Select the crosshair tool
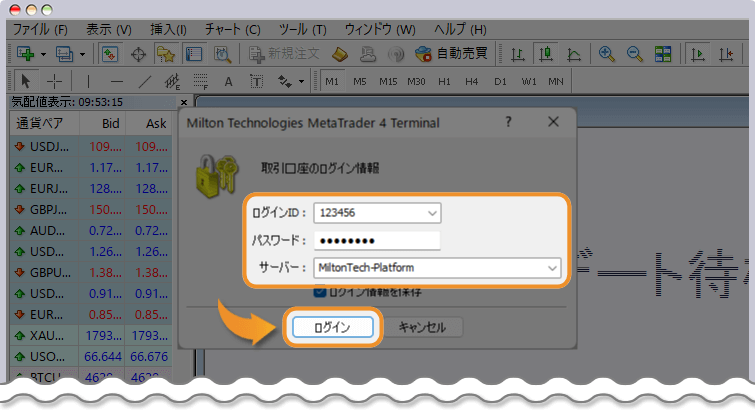The image size is (755, 410). pyautogui.click(x=54, y=81)
